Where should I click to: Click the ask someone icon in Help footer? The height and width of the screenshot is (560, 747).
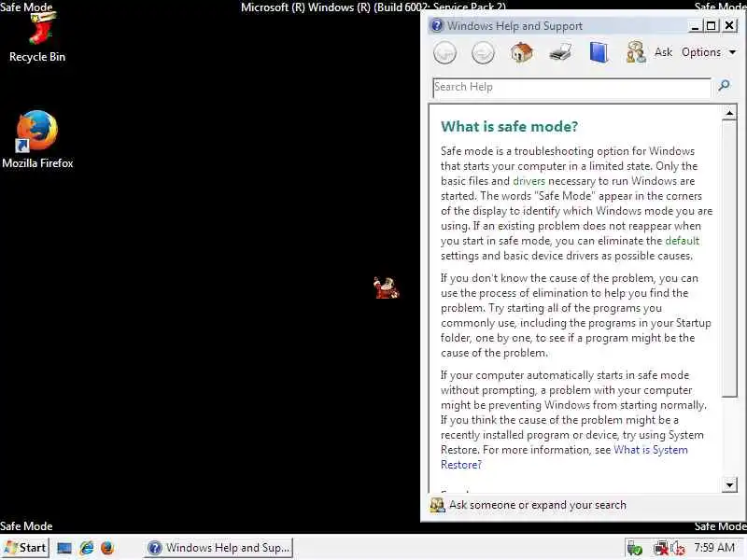tap(437, 505)
